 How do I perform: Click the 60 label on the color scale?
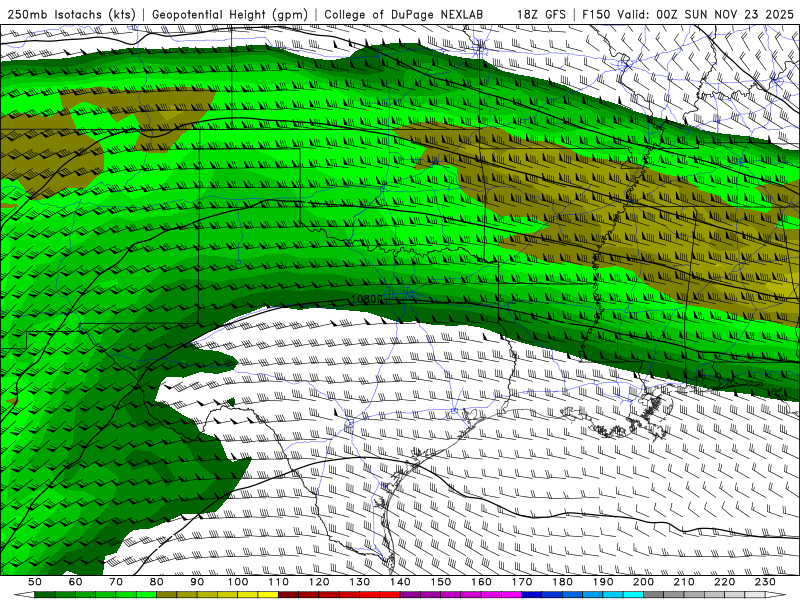[75, 582]
